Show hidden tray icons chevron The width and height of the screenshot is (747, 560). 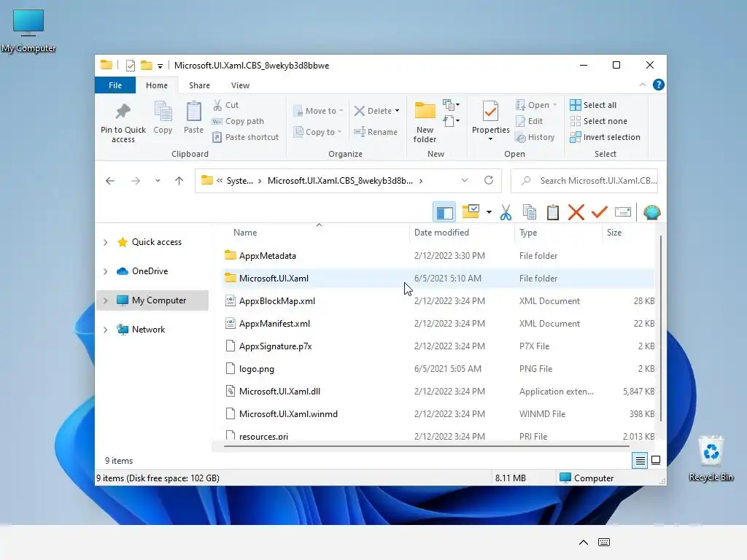point(583,542)
